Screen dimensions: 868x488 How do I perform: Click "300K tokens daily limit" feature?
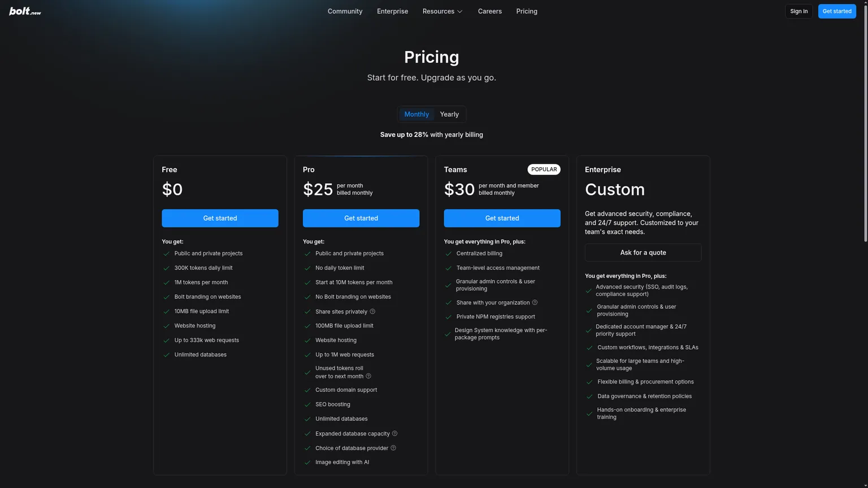click(x=203, y=268)
